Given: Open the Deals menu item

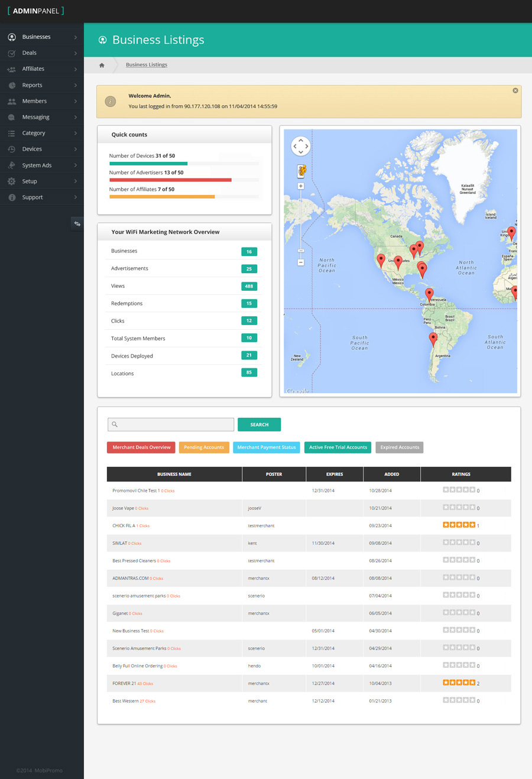Looking at the screenshot, I should [x=42, y=53].
